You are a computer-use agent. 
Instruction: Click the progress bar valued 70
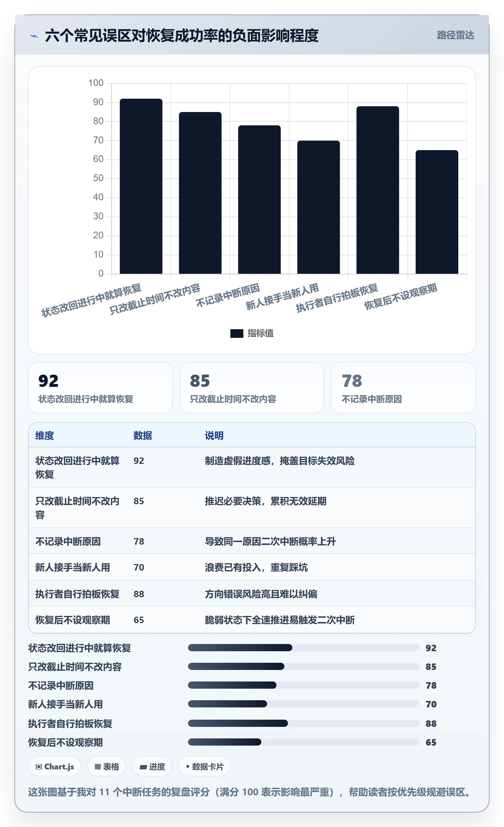click(303, 704)
